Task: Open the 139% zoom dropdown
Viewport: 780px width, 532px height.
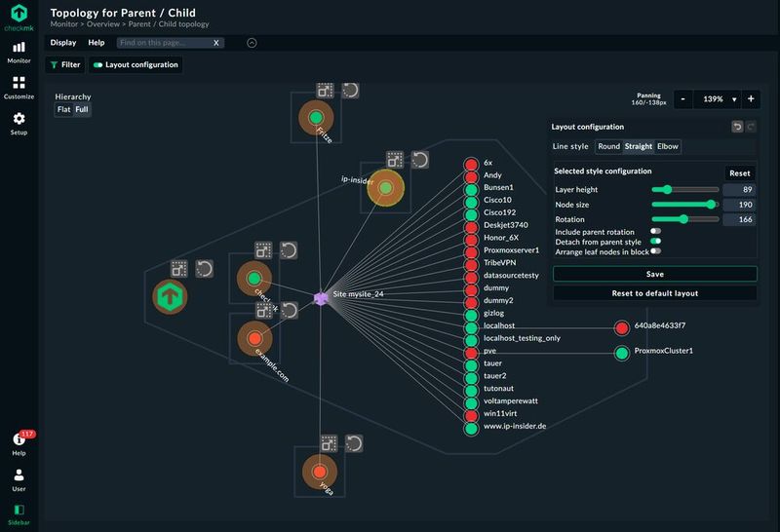Action: coord(718,99)
